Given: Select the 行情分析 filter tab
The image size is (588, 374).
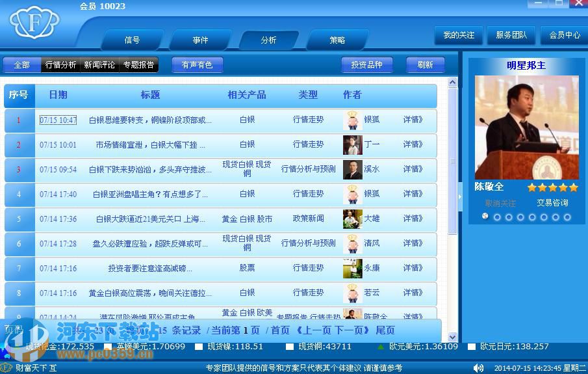Looking at the screenshot, I should tap(60, 65).
